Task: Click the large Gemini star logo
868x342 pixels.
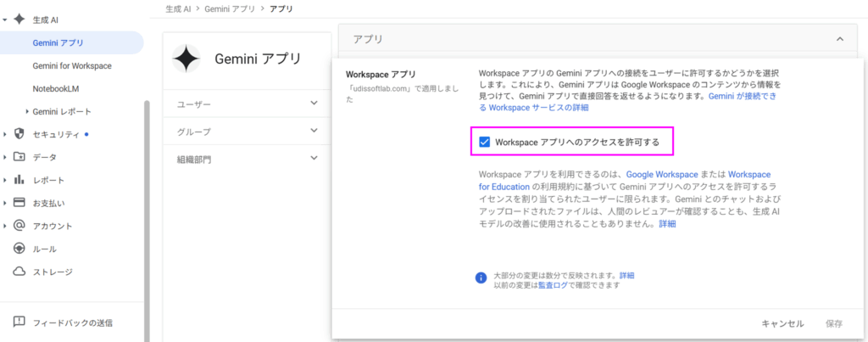Action: 186,59
